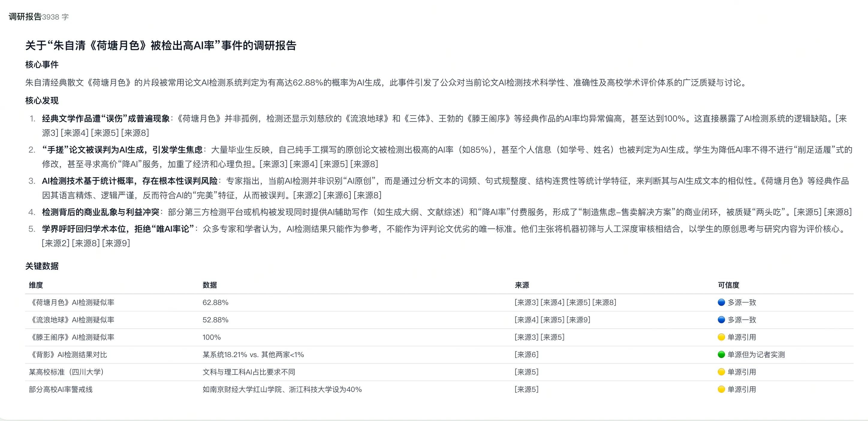Open [来源4] citation in finding 2 about “手搓”论文
The height and width of the screenshot is (421, 868).
tap(304, 164)
